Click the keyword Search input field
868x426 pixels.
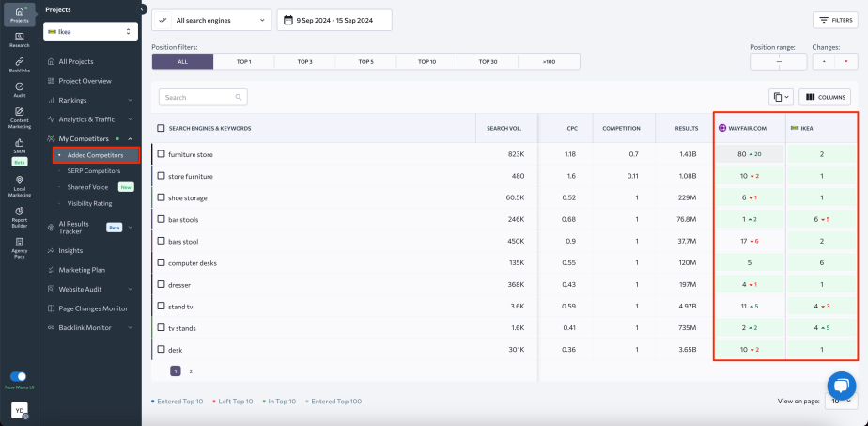(x=203, y=97)
